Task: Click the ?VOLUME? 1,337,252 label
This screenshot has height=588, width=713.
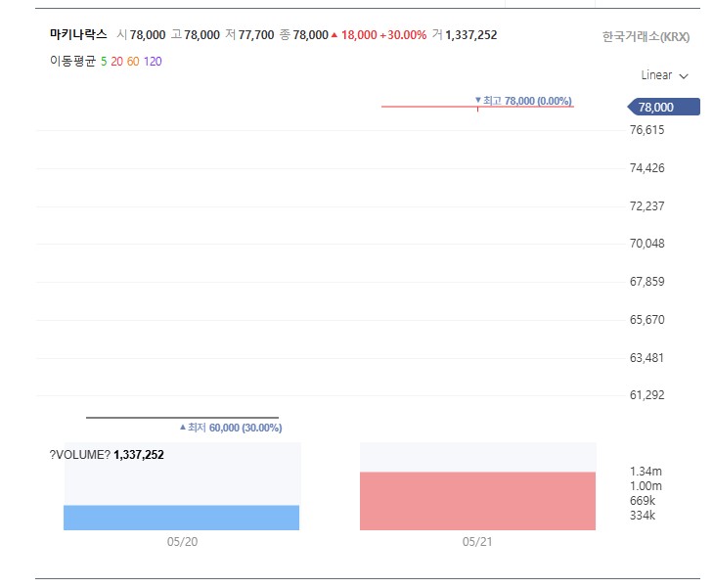Action: tap(107, 455)
